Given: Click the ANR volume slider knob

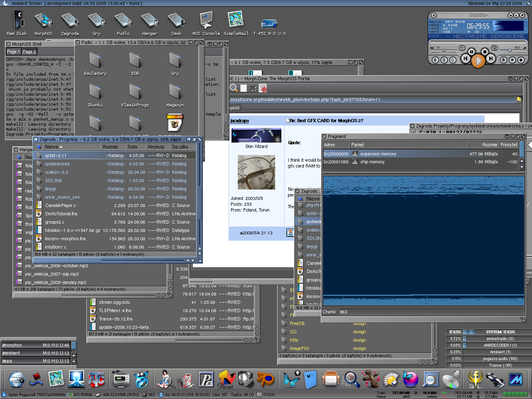Looking at the screenshot, I should coord(510,50).
